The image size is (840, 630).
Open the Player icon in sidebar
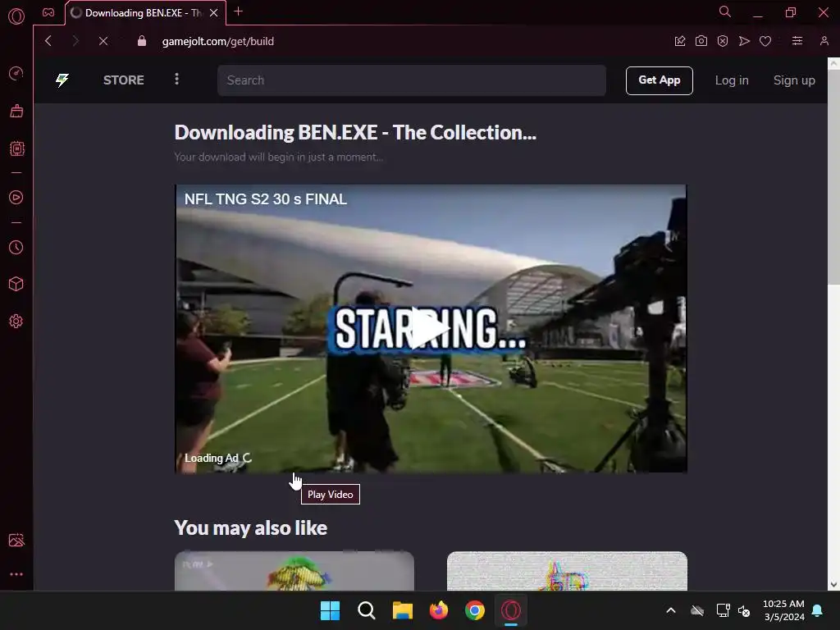[x=16, y=197]
